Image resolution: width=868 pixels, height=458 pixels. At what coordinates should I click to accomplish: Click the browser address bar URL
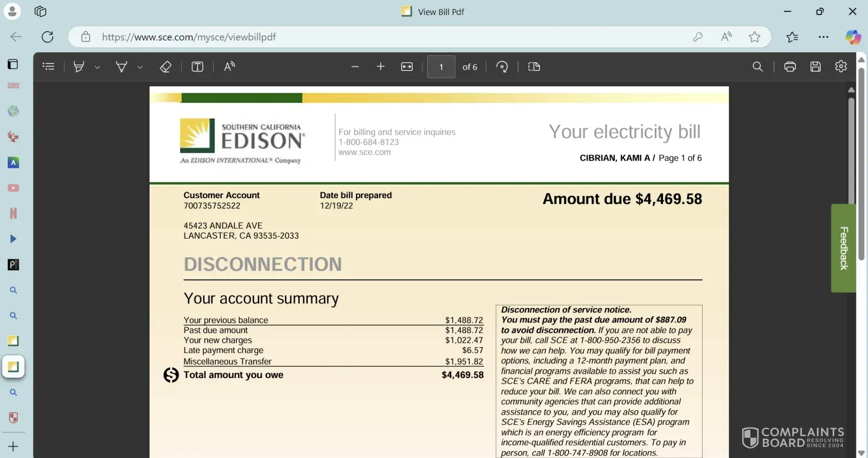point(189,37)
